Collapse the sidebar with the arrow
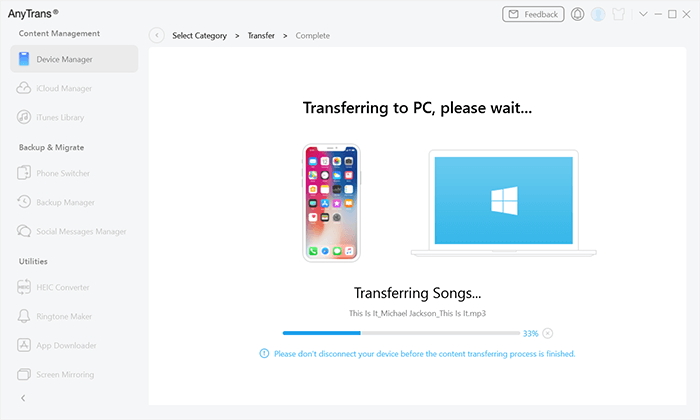The width and height of the screenshot is (700, 420). (x=23, y=398)
